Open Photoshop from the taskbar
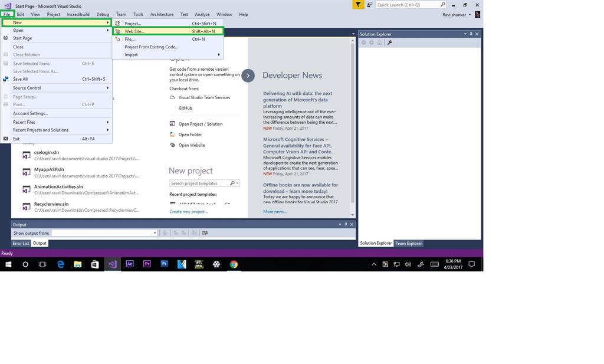604x364 pixels. pos(165,264)
